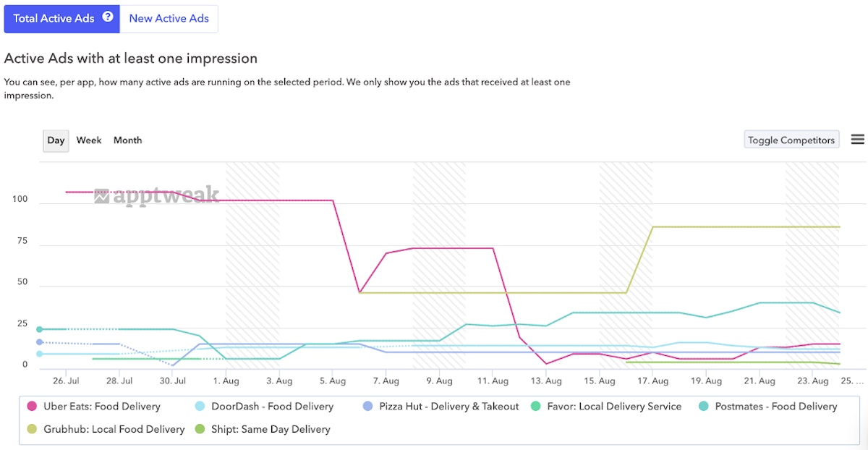Click the Favor: Local Delivery Service label
The height and width of the screenshot is (450, 868).
[614, 407]
